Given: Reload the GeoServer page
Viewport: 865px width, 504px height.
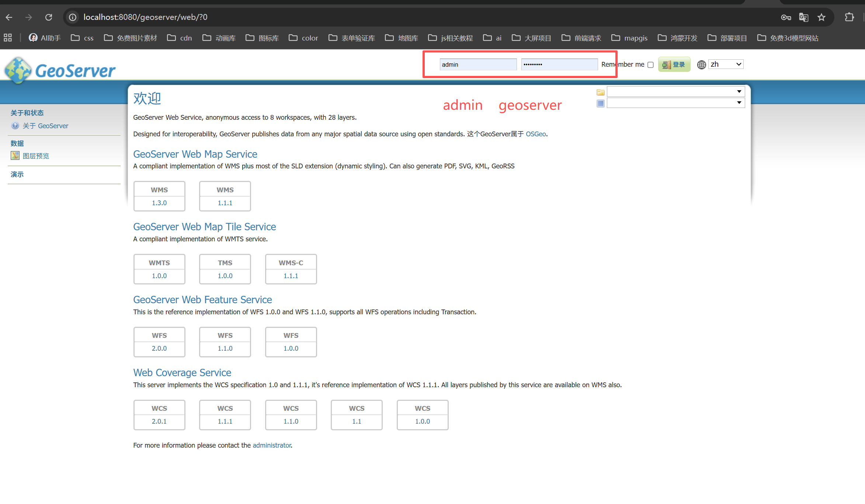Looking at the screenshot, I should [x=49, y=17].
